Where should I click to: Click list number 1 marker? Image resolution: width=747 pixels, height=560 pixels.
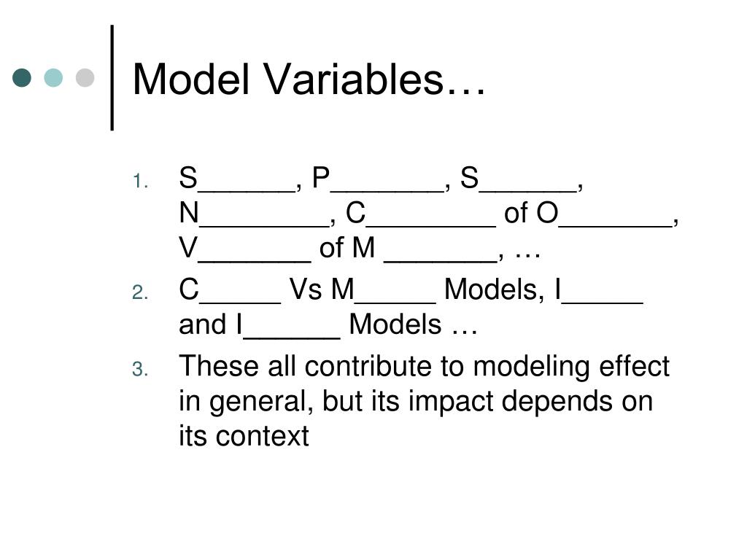[x=140, y=182]
